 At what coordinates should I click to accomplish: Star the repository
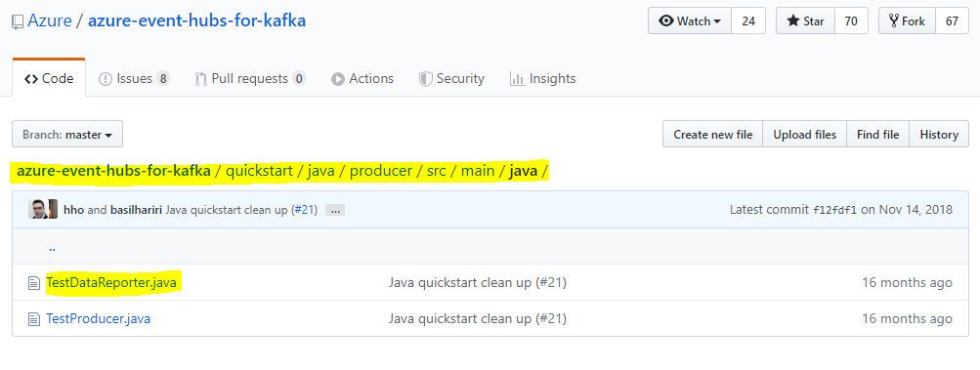[806, 21]
